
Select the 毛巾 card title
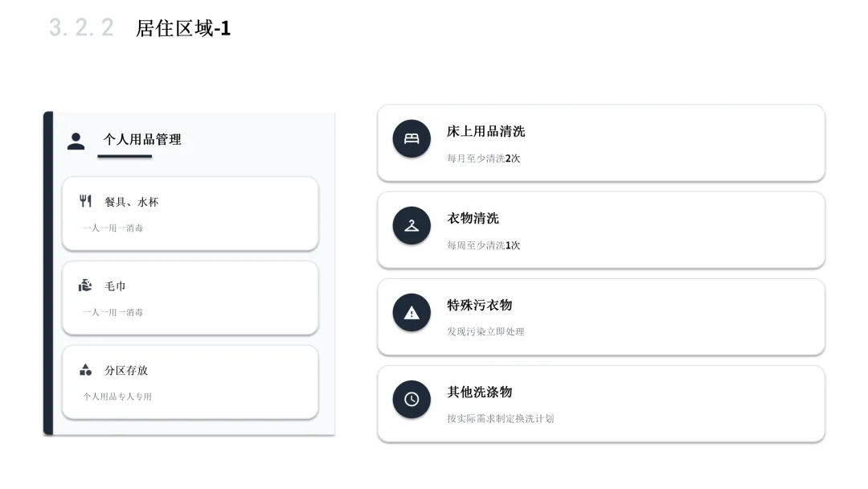click(115, 286)
